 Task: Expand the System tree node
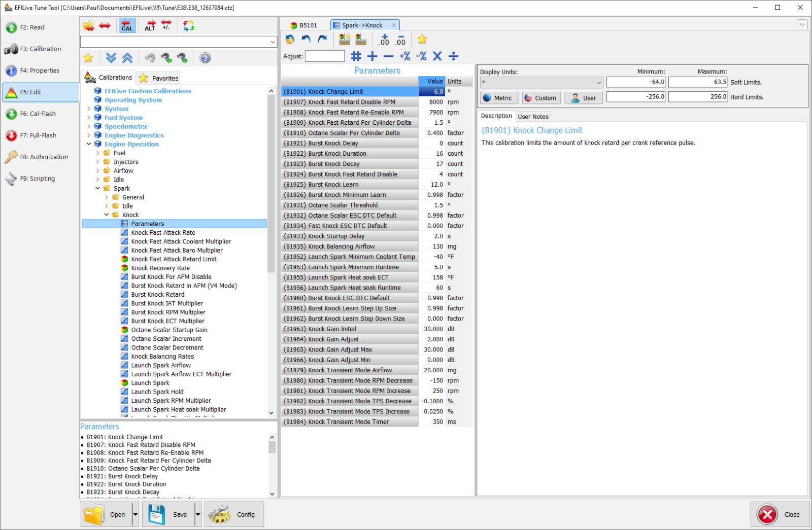(x=89, y=109)
